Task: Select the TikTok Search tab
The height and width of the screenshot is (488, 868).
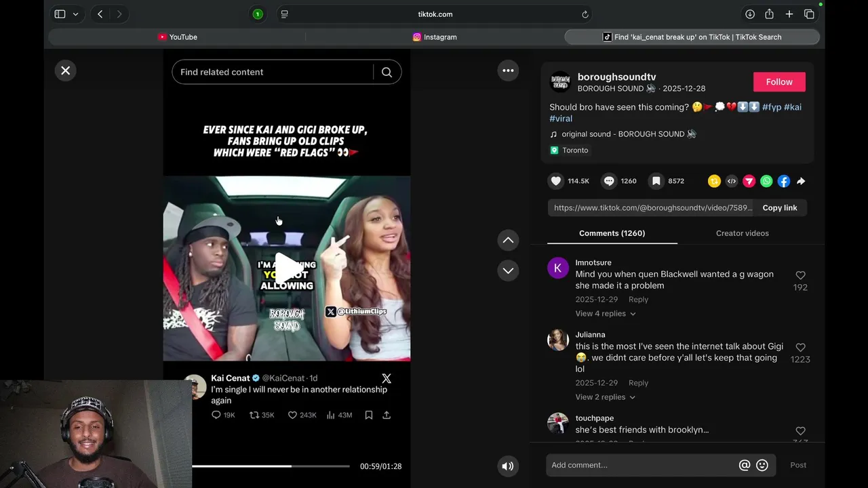Action: (692, 37)
